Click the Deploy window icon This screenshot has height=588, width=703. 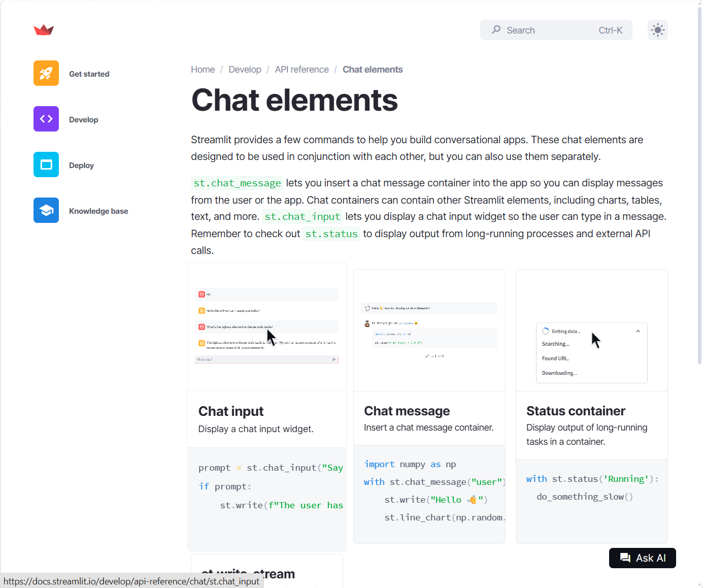point(46,165)
